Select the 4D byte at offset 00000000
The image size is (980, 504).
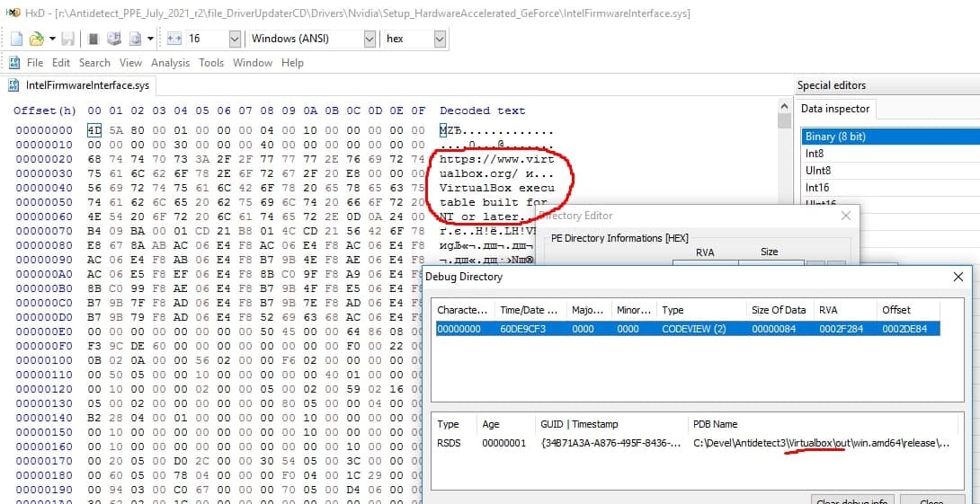(94, 130)
